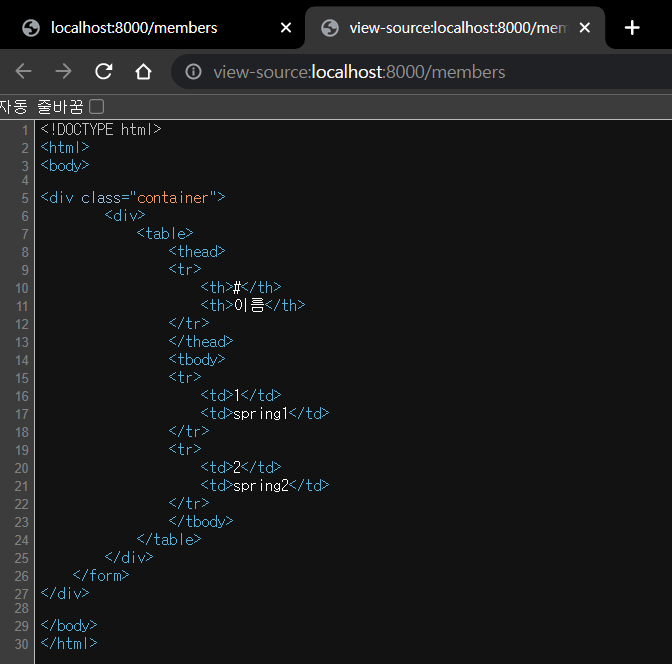Click the closing </tbody> tag
The image size is (672, 664).
[x=201, y=522]
